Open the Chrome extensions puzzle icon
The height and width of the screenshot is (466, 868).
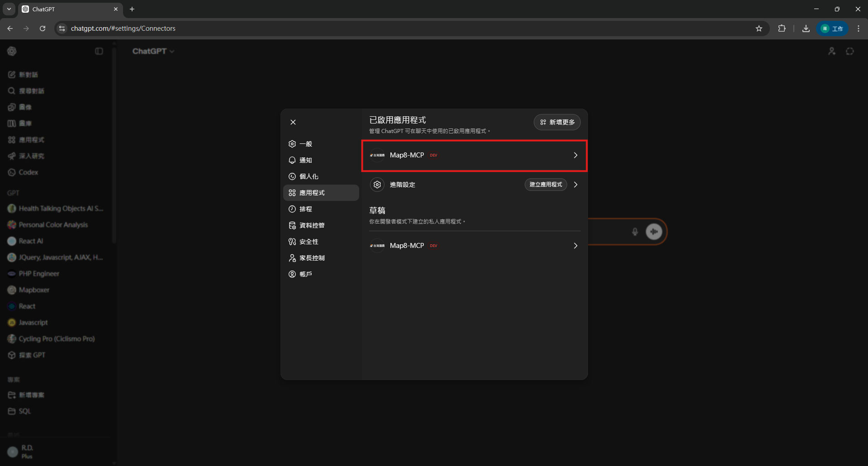coord(782,29)
